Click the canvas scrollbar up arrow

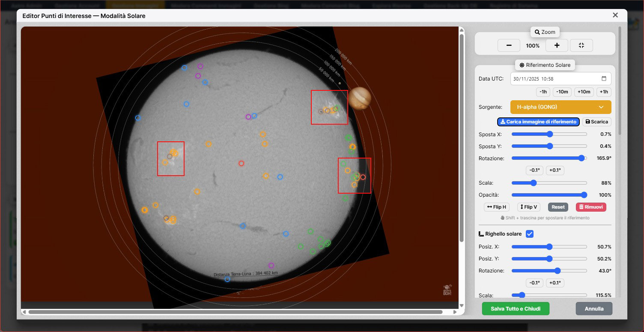click(461, 30)
